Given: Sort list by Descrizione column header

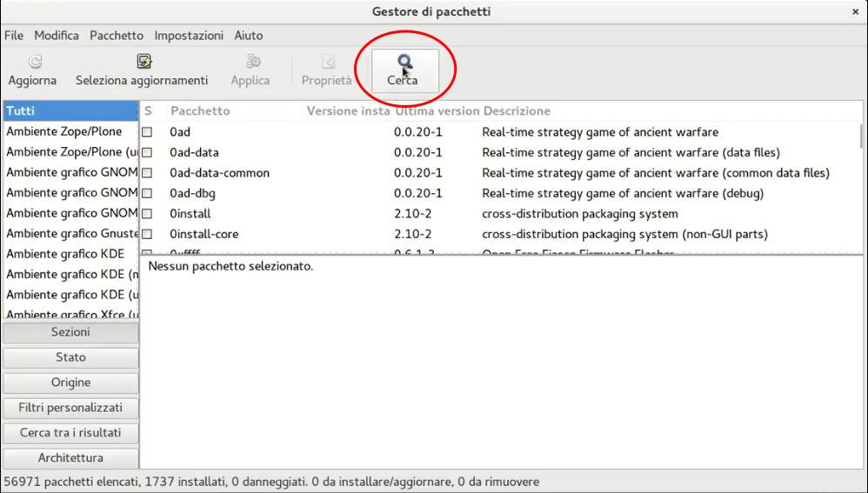Looking at the screenshot, I should click(x=517, y=111).
